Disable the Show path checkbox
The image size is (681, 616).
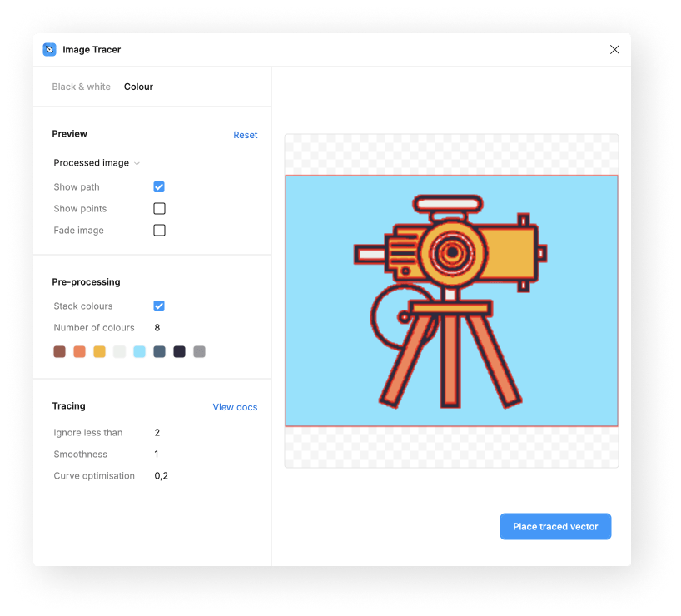click(x=159, y=186)
